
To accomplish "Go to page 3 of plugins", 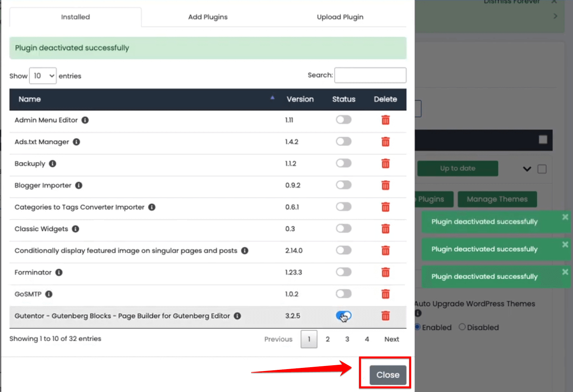I will (x=347, y=339).
